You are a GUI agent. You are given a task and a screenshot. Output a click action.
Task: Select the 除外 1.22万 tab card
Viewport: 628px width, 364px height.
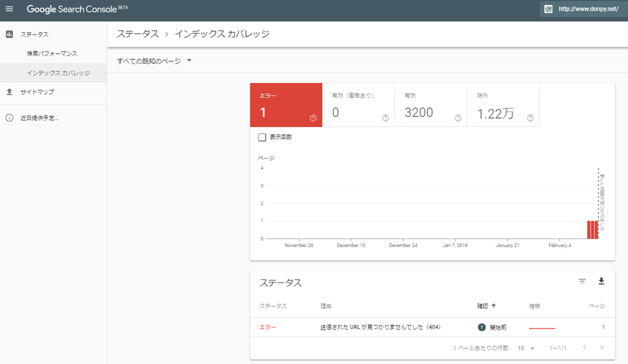point(504,105)
